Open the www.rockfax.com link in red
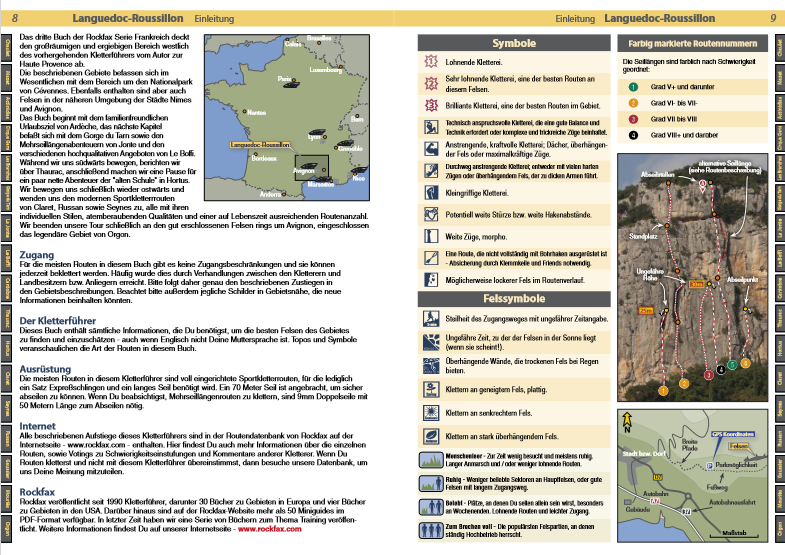The width and height of the screenshot is (785, 555). click(269, 529)
